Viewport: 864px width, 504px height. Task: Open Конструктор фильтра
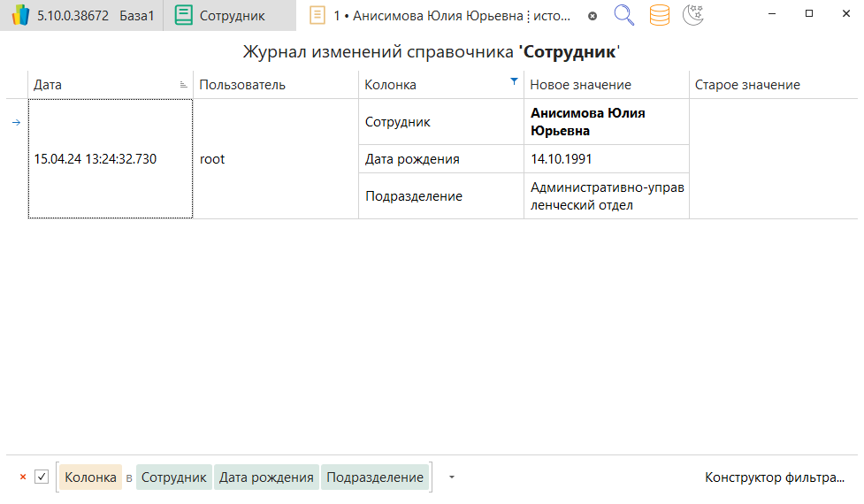click(774, 477)
